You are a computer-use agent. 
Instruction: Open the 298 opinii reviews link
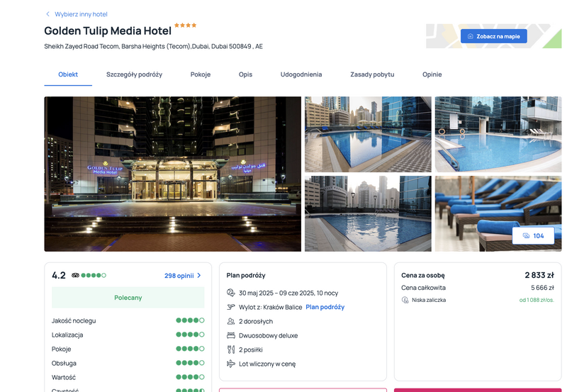click(179, 276)
